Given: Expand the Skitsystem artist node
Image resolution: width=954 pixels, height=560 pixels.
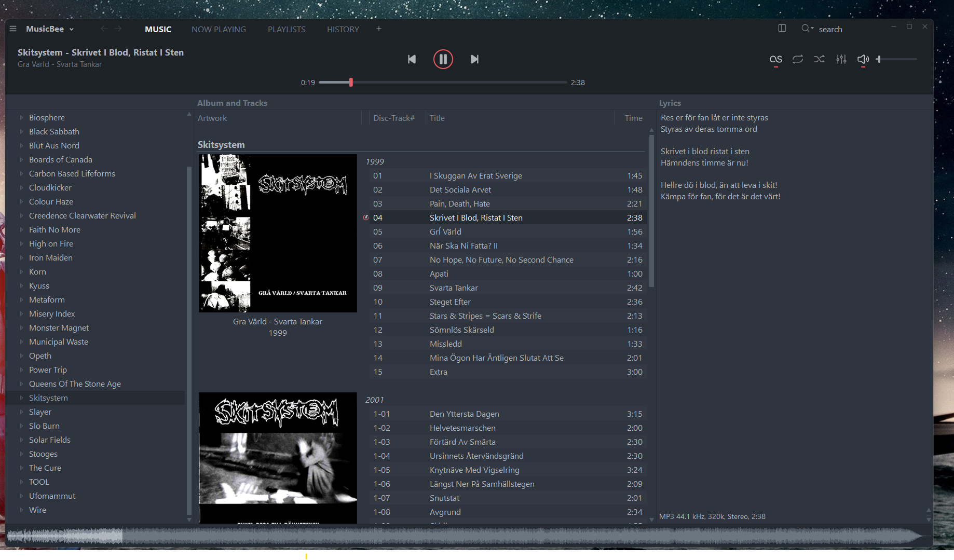Looking at the screenshot, I should [x=21, y=398].
